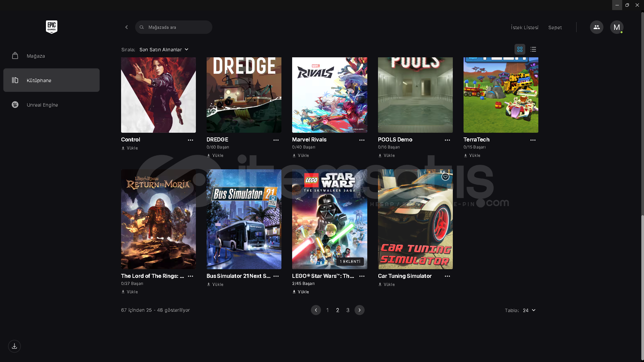Screen dimensions: 644x362
Task: Click the vertical scrollbar
Action: pos(642,288)
